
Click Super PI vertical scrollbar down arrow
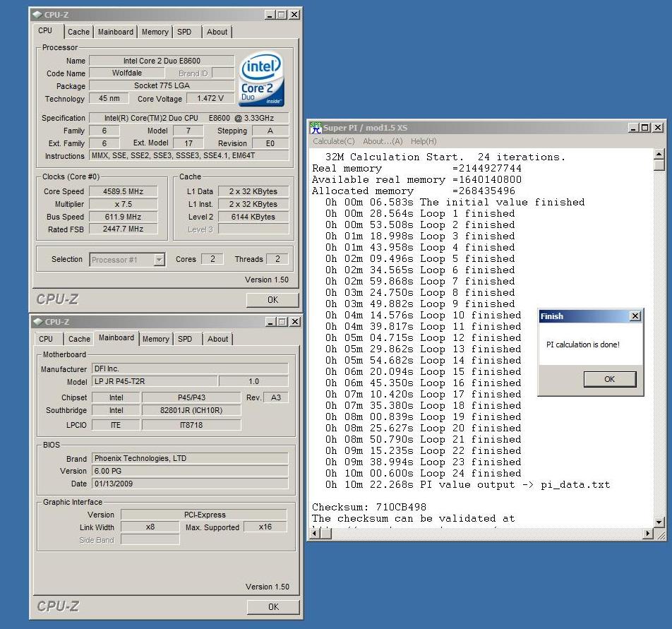coord(659,522)
